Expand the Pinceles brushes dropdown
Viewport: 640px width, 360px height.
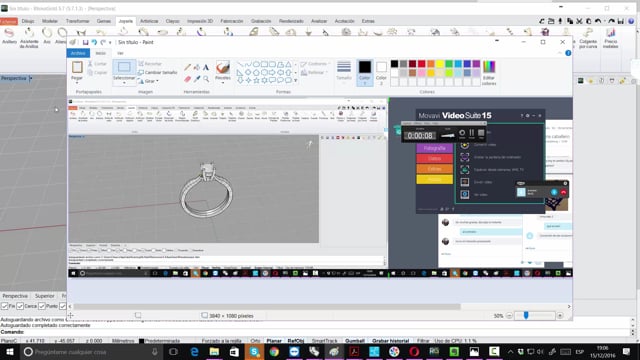tap(222, 83)
